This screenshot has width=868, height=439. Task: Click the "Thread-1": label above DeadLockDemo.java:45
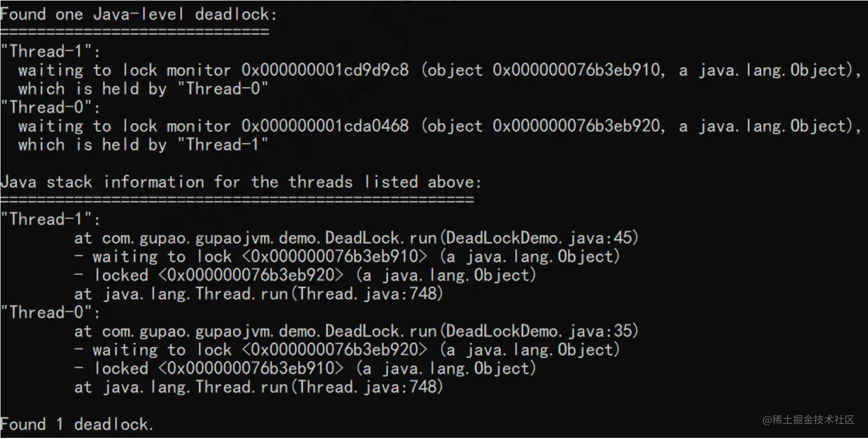51,219
